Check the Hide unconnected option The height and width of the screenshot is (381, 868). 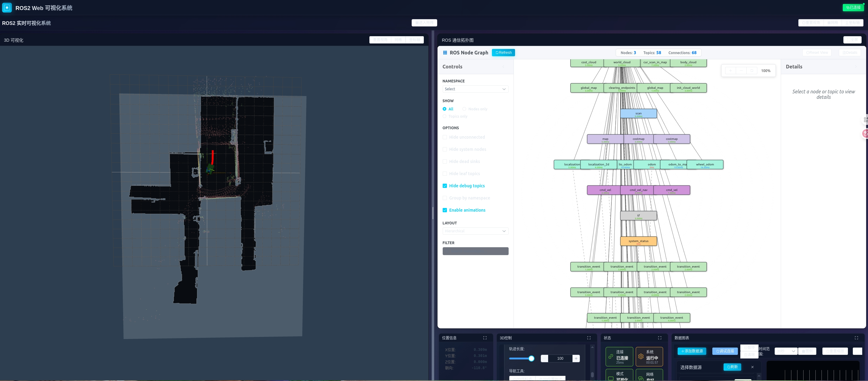(x=445, y=137)
